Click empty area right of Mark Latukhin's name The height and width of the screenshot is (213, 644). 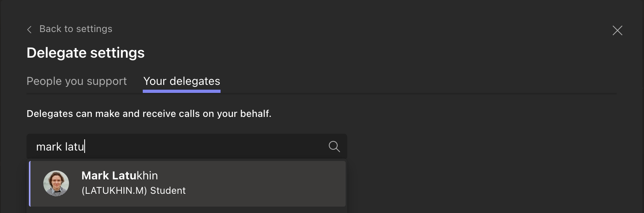click(249, 176)
